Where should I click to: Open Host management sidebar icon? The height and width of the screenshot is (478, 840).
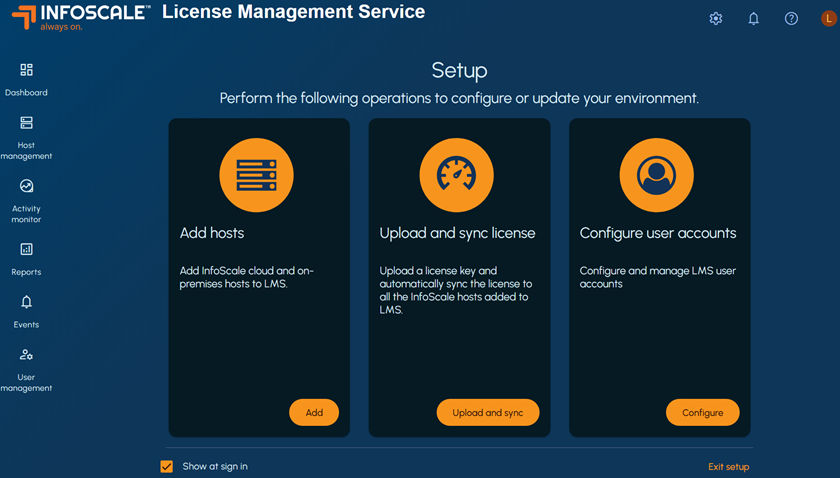pyautogui.click(x=26, y=123)
